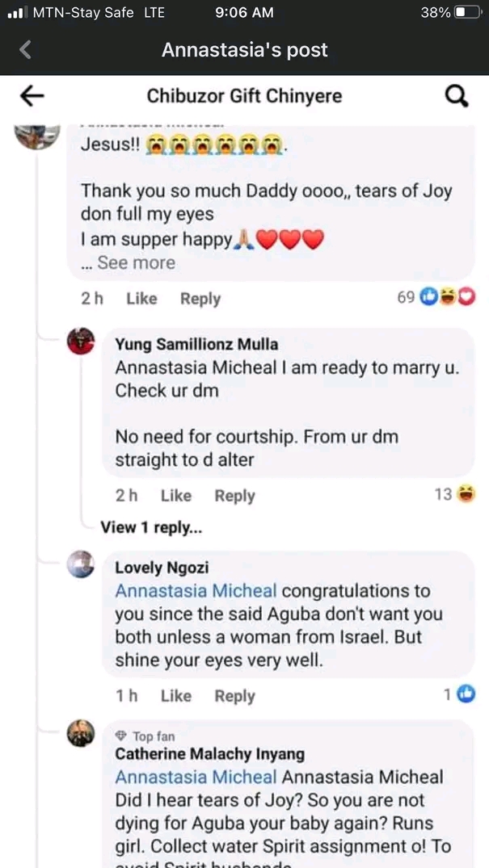Open Annastasia Micheal mention in Catherine's comment

196,778
